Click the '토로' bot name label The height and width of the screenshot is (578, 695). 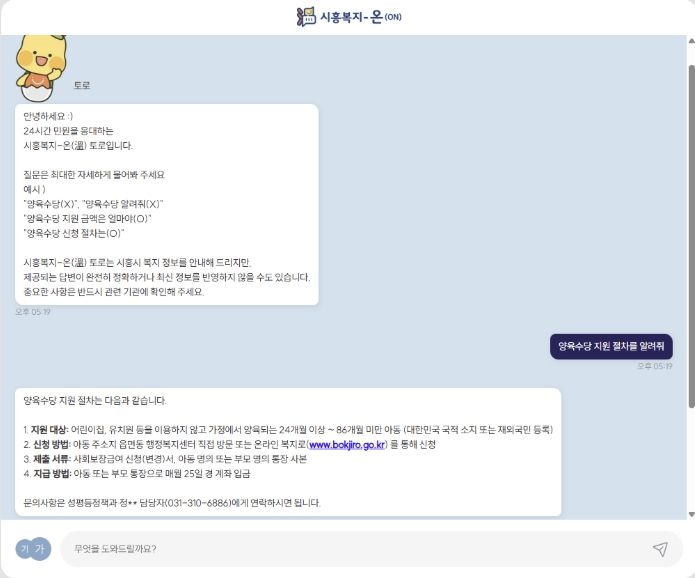(x=82, y=85)
